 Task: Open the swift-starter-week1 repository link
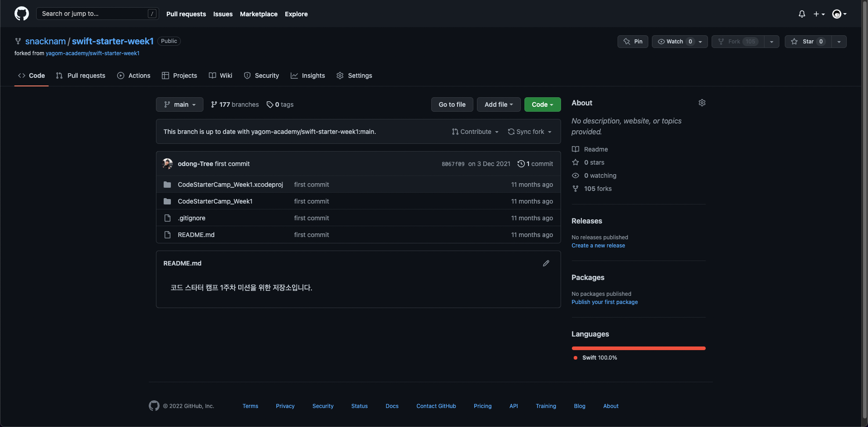coord(113,41)
